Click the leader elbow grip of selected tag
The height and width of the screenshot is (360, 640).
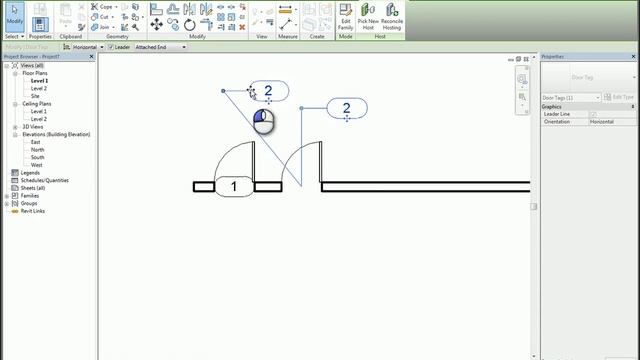(223, 91)
